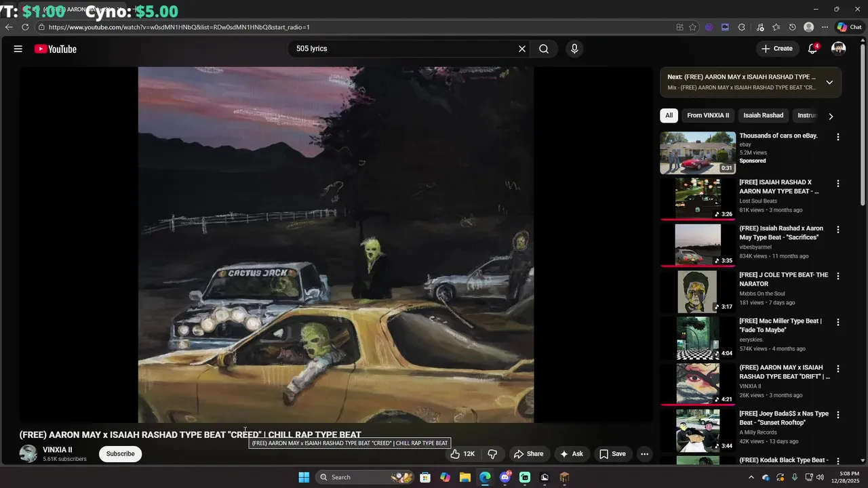Open Microsoft Store from the taskbar

point(425,477)
